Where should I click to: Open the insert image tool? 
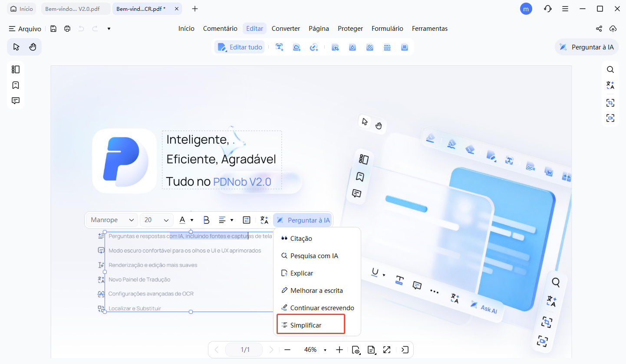pos(297,47)
